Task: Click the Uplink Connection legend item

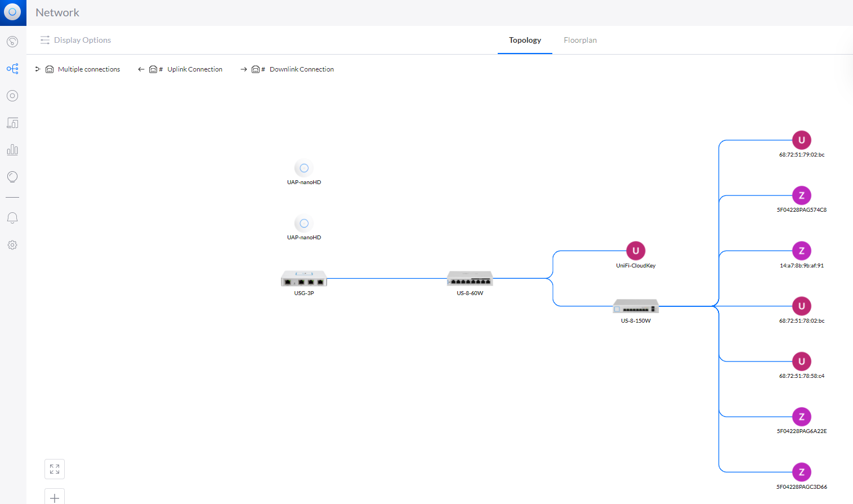Action: pos(180,69)
